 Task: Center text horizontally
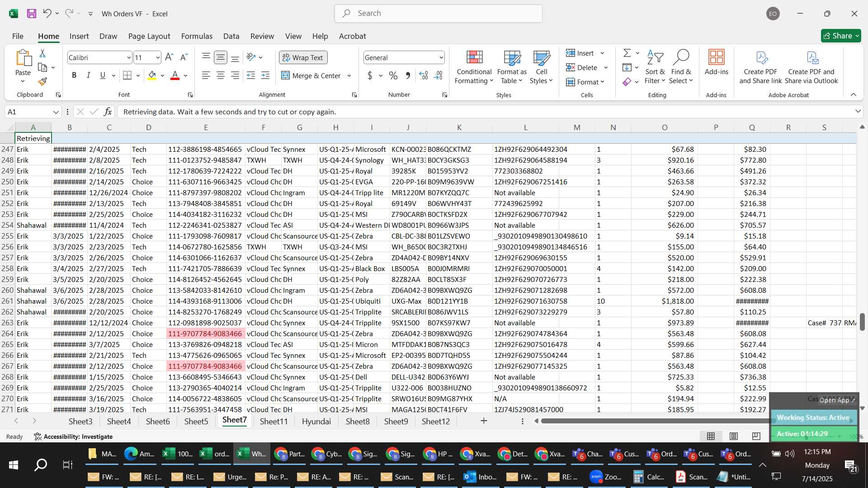click(x=221, y=75)
